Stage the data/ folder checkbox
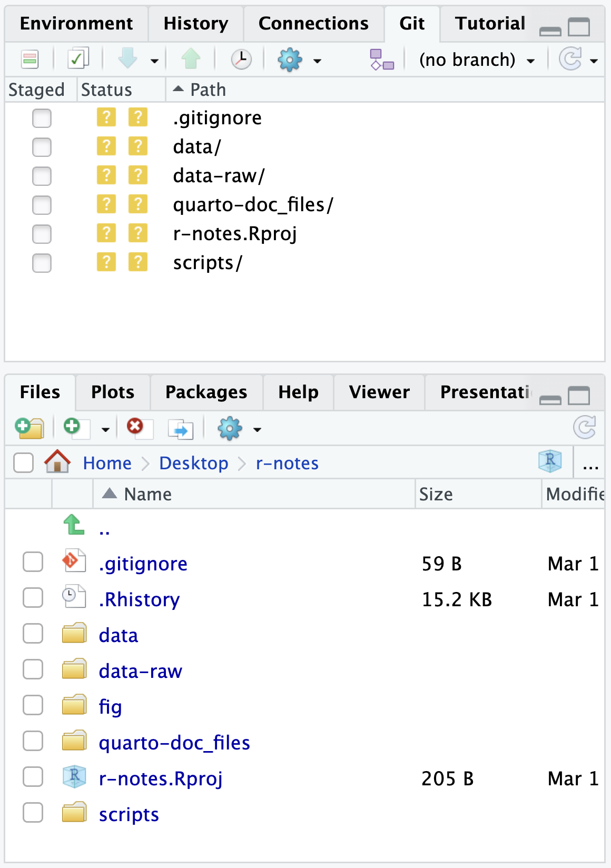 click(x=42, y=147)
